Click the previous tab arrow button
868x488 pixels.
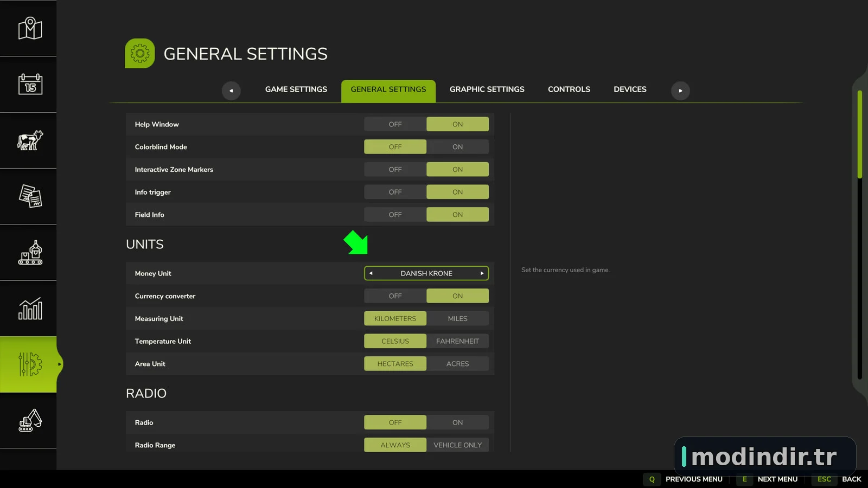[231, 91]
